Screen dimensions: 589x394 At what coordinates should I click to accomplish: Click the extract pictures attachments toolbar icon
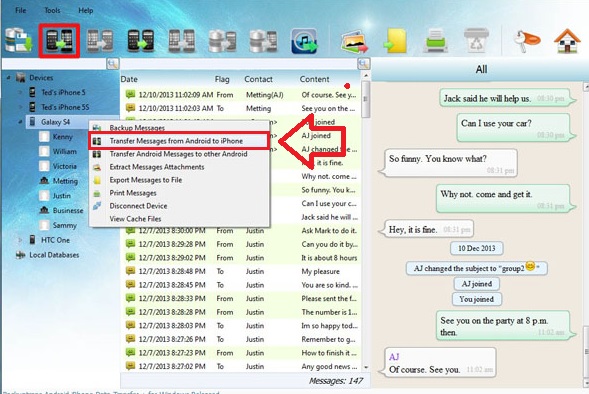coord(354,41)
